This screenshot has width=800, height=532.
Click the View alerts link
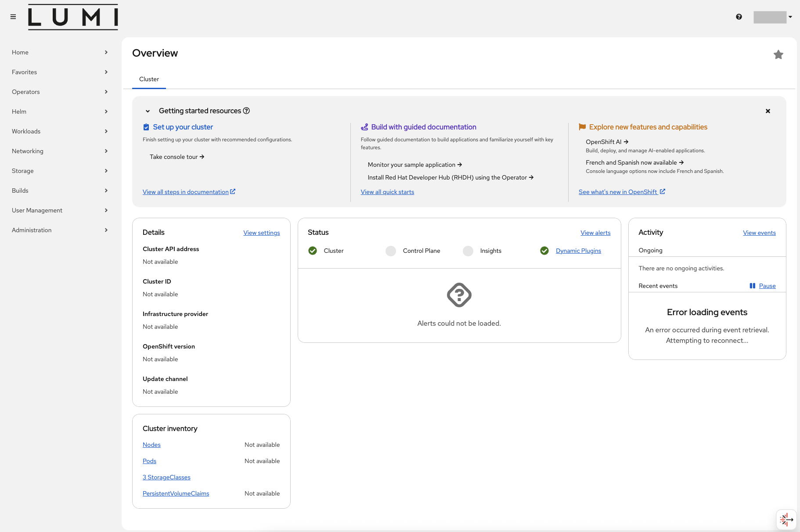(x=595, y=233)
